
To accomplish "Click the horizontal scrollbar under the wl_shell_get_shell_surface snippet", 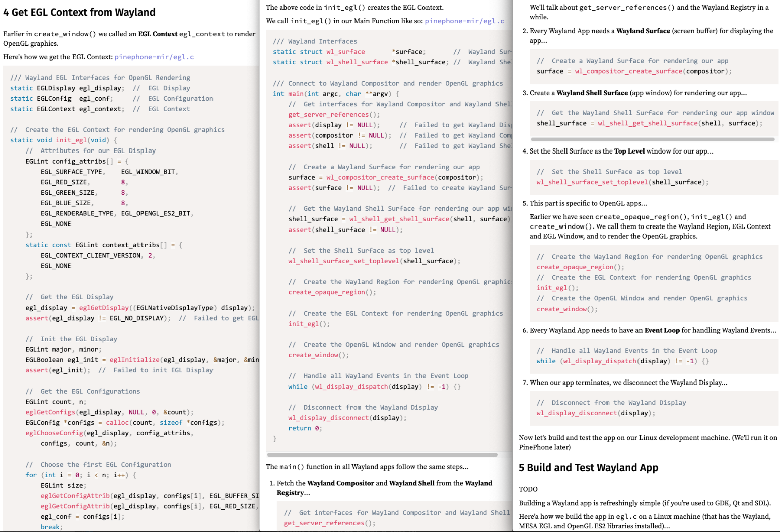I will coord(652,139).
